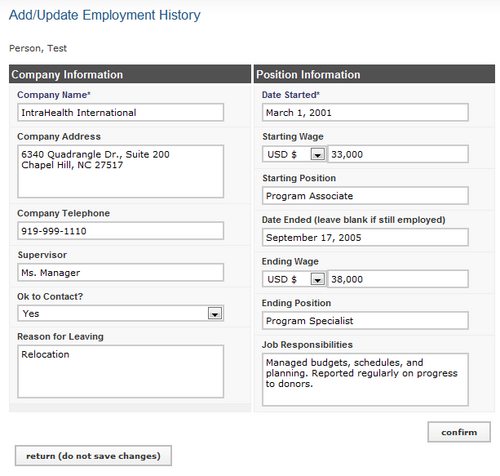Select the Ending Position input field
Screen dimensions: 500x476
pos(365,321)
